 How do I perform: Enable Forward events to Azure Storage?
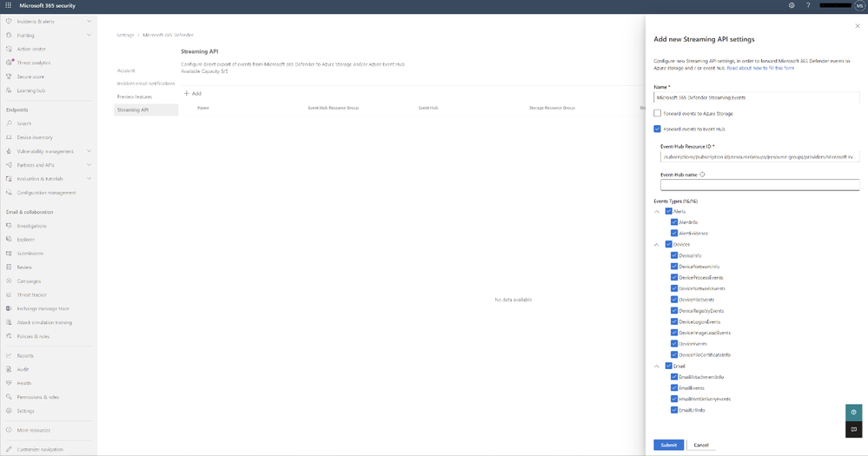pos(657,113)
